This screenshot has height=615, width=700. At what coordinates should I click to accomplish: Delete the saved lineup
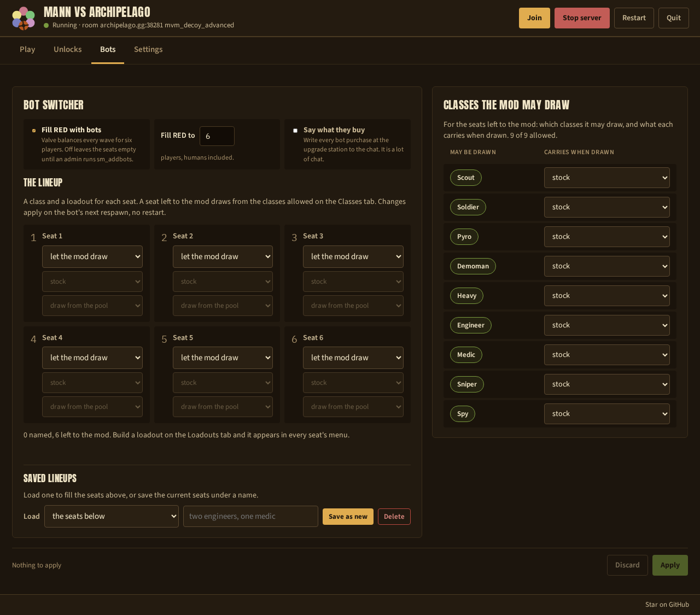(x=394, y=517)
